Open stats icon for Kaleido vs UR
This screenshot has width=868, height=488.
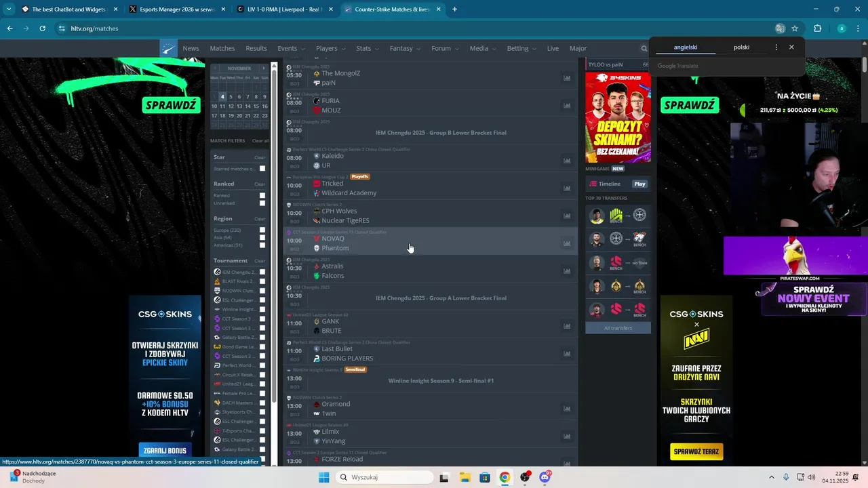[x=567, y=161]
